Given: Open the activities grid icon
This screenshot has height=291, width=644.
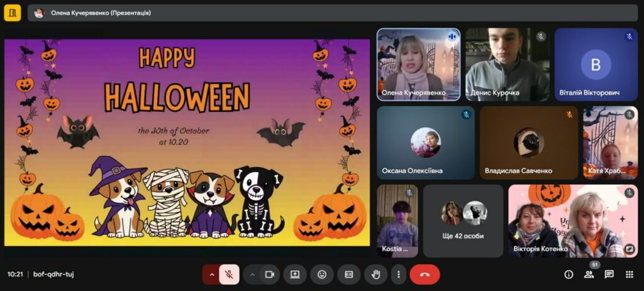Looking at the screenshot, I should (x=629, y=275).
